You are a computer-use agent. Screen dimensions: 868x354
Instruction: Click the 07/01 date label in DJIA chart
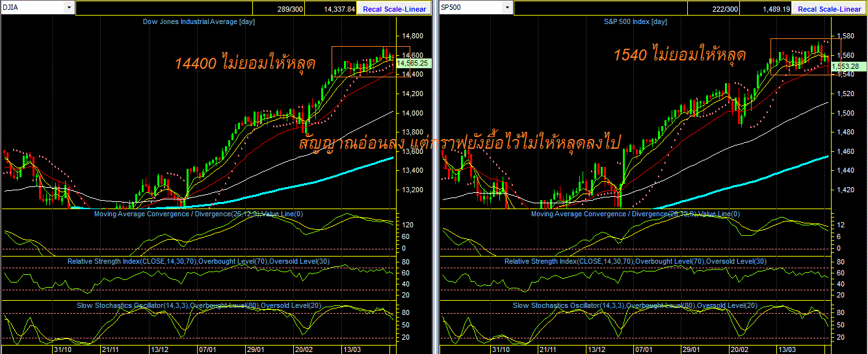point(208,349)
